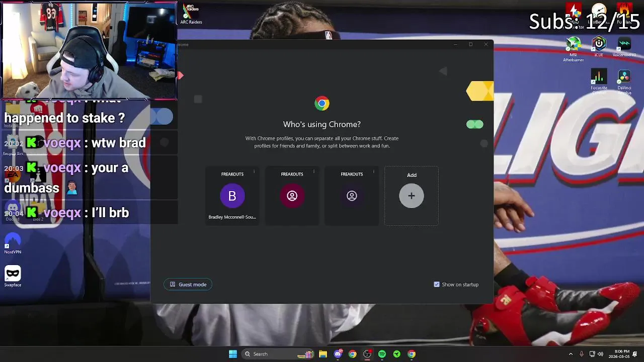The image size is (644, 362).
Task: Open Discord from the taskbar
Action: pos(338,354)
